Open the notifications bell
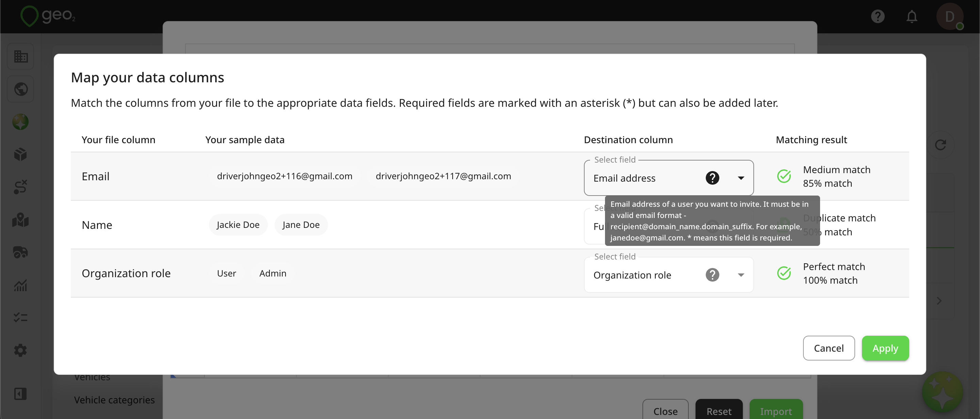The height and width of the screenshot is (419, 980). (x=912, y=17)
